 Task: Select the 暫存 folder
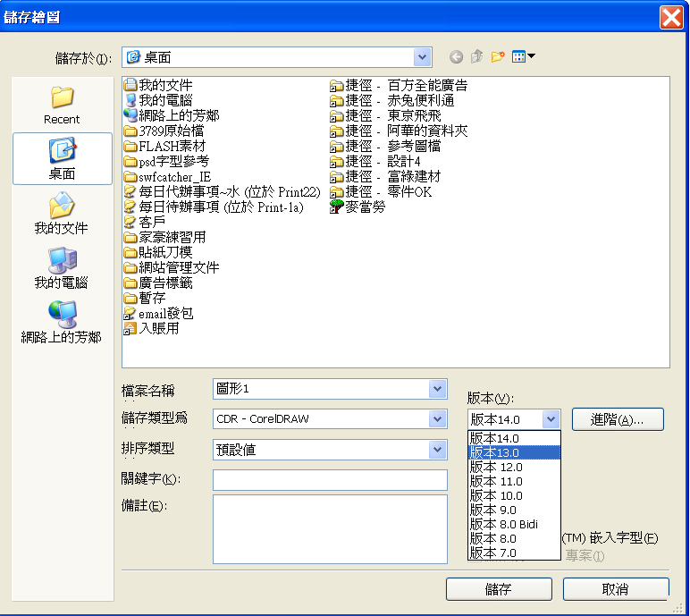145,299
